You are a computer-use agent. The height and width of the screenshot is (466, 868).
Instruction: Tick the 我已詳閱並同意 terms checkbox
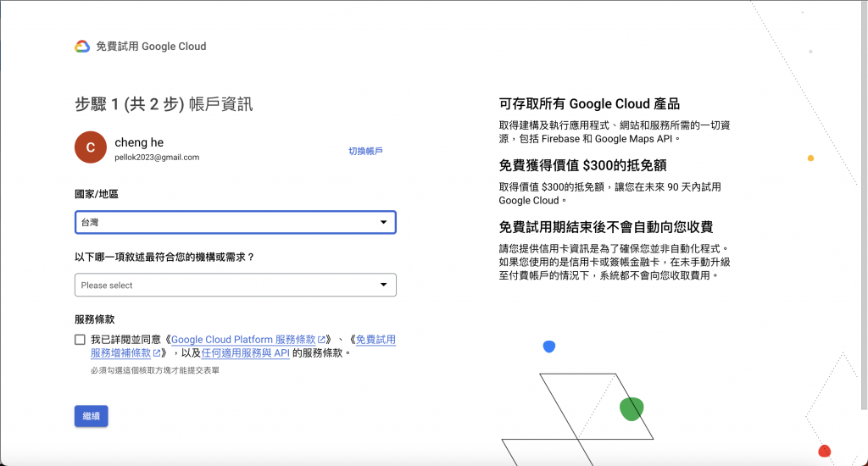click(81, 339)
